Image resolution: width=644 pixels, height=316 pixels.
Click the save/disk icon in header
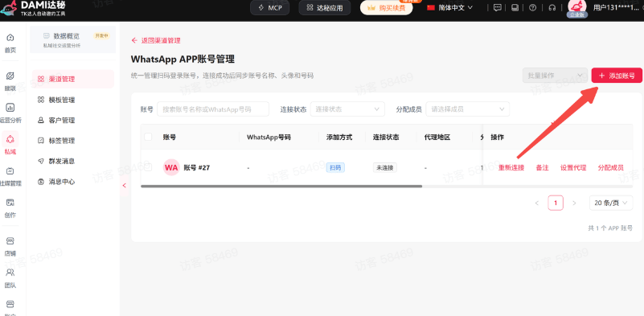(x=515, y=8)
